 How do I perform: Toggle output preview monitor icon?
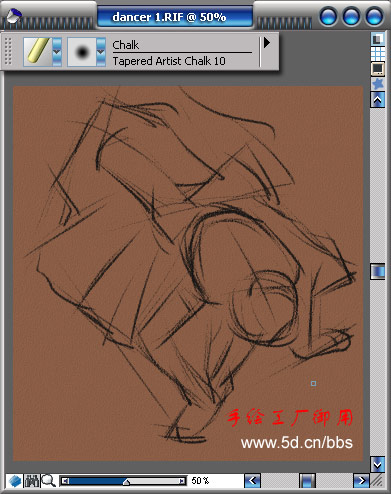click(x=378, y=69)
